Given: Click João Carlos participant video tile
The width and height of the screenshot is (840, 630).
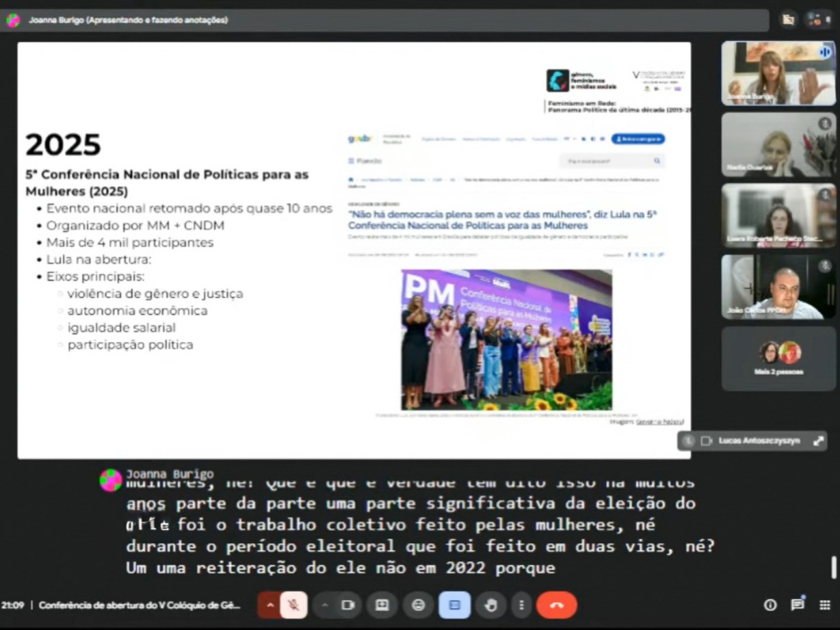Looking at the screenshot, I should [778, 287].
